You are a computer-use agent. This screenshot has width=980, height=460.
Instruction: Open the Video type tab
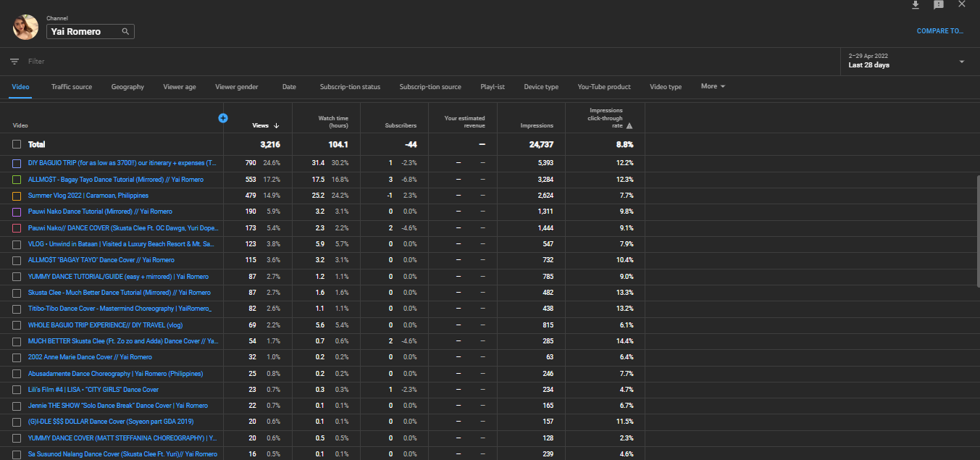click(x=666, y=87)
